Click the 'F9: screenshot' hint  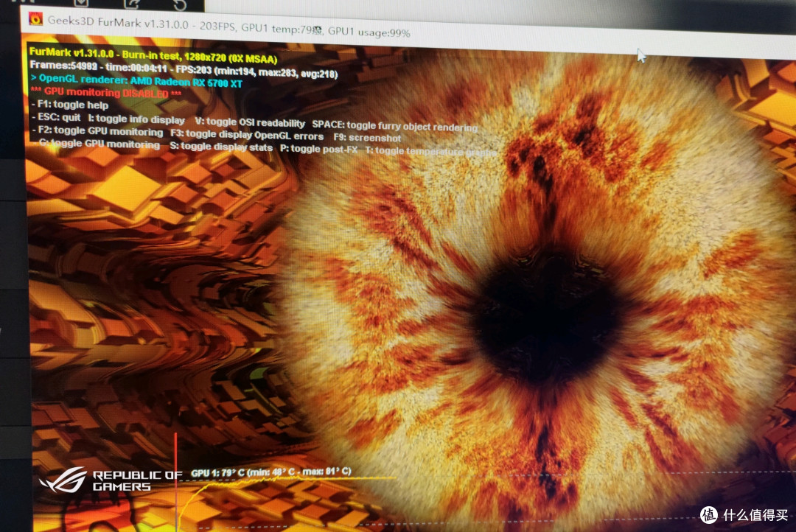tap(368, 138)
